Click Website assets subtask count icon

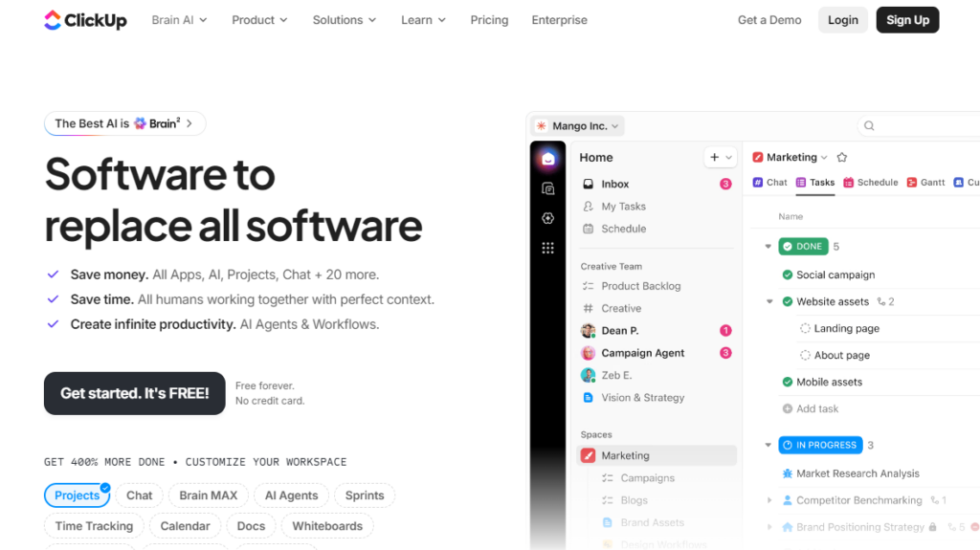[x=881, y=302]
